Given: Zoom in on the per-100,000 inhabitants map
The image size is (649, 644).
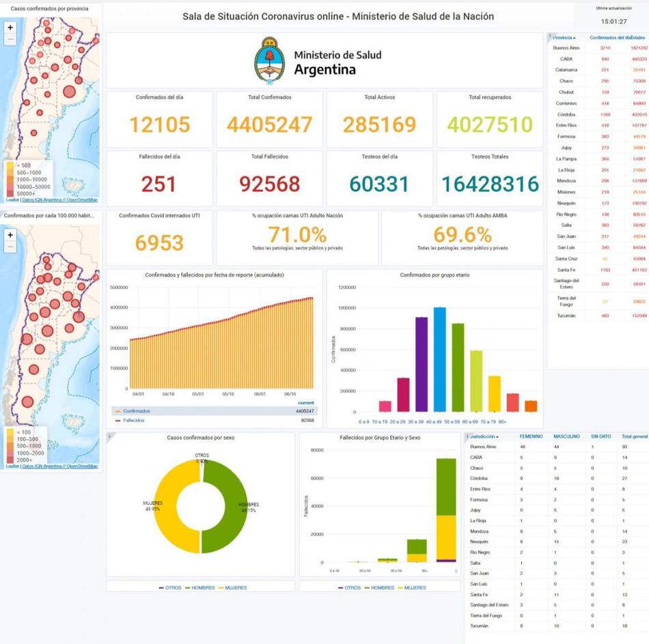Looking at the screenshot, I should (10, 234).
